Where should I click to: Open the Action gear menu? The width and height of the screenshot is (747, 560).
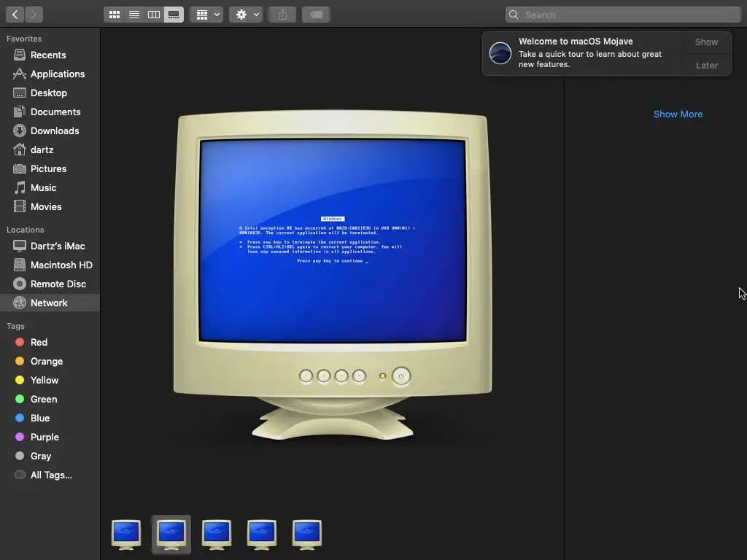click(247, 15)
